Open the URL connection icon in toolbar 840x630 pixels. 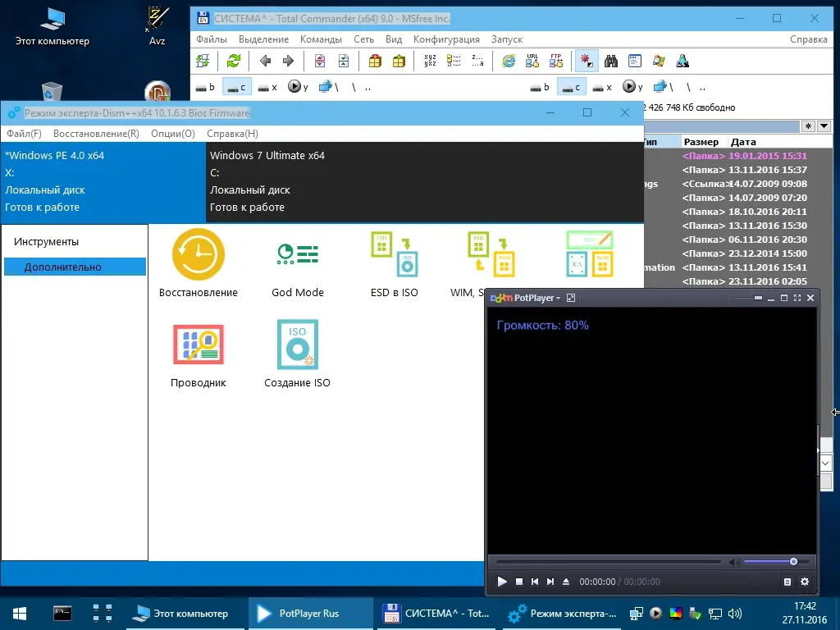pyautogui.click(x=532, y=61)
